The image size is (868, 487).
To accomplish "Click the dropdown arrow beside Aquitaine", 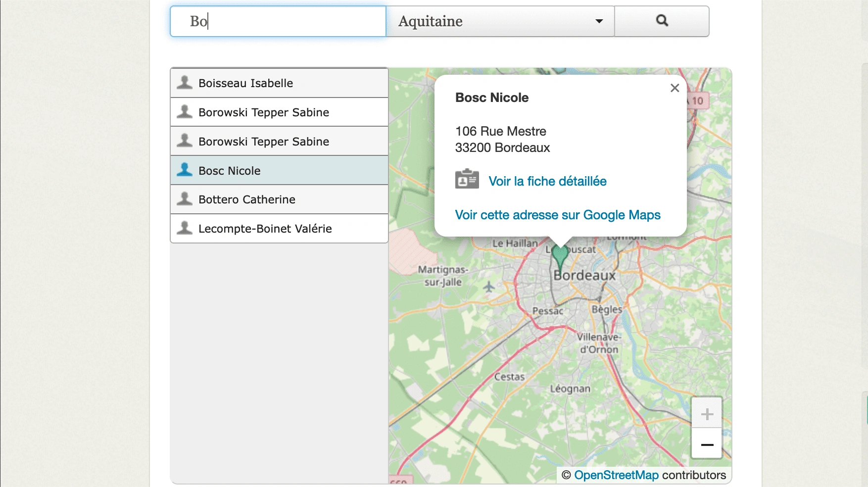I will [x=599, y=21].
